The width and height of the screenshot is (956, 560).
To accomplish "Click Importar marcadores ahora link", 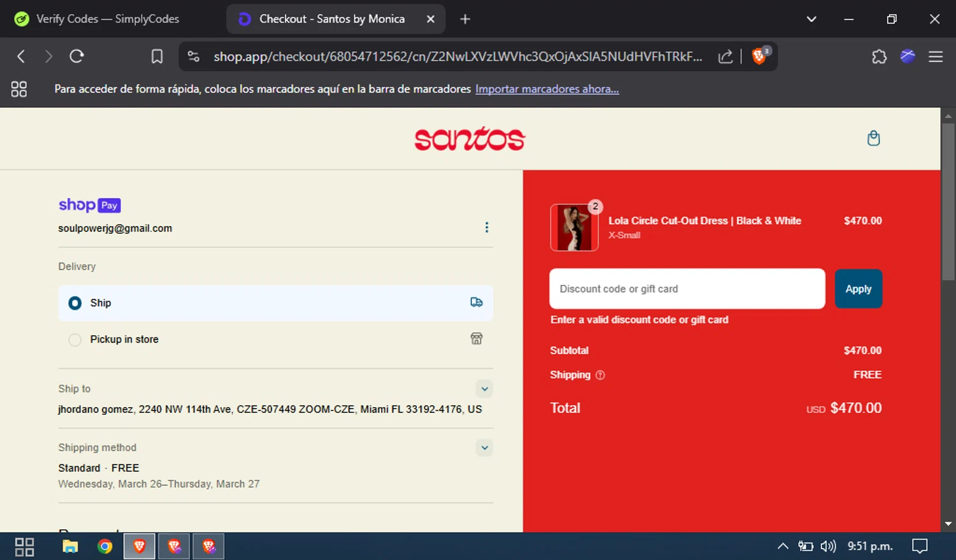I will pos(547,89).
